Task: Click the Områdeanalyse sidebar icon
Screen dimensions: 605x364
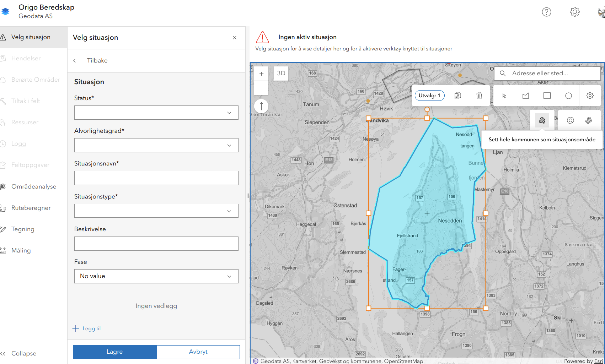Action: (x=3, y=186)
